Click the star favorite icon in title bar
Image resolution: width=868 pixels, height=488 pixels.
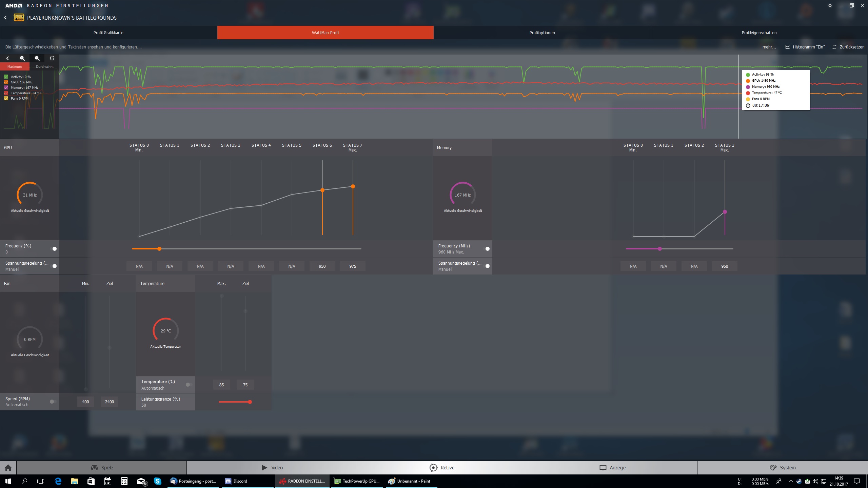830,6
